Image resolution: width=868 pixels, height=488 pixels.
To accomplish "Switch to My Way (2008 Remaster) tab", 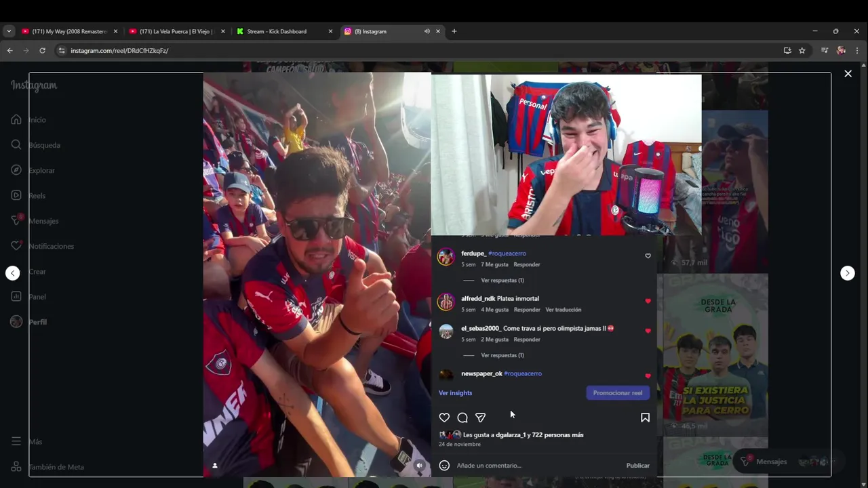I will click(x=69, y=31).
